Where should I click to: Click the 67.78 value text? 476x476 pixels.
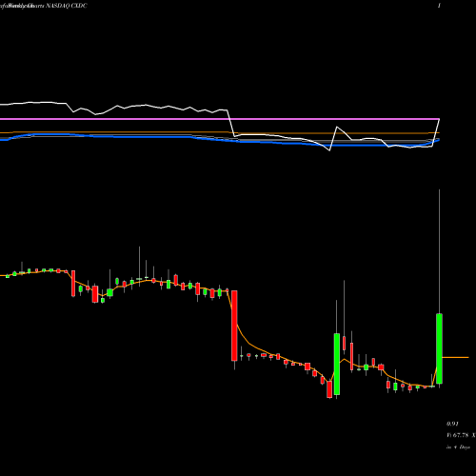coord(461,435)
